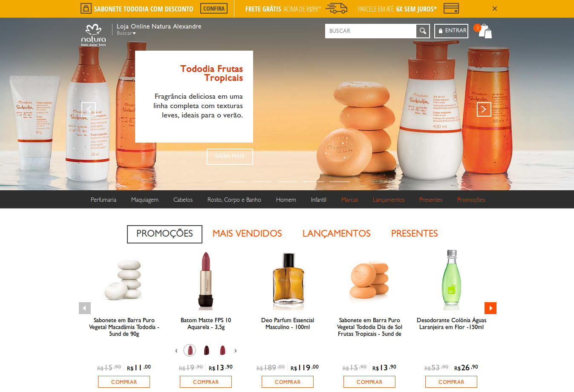The image size is (574, 392).
Task: Show next lipstick color options
Action: click(x=236, y=351)
